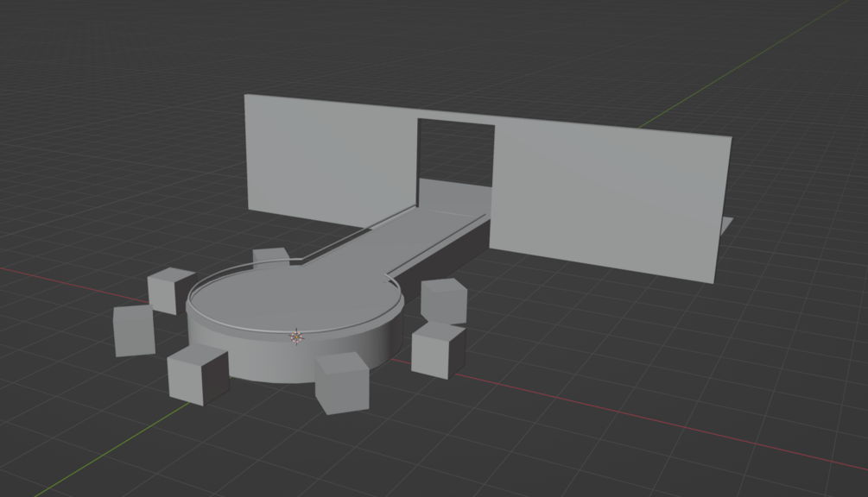Select the circular platform's top surface

pyautogui.click(x=294, y=298)
